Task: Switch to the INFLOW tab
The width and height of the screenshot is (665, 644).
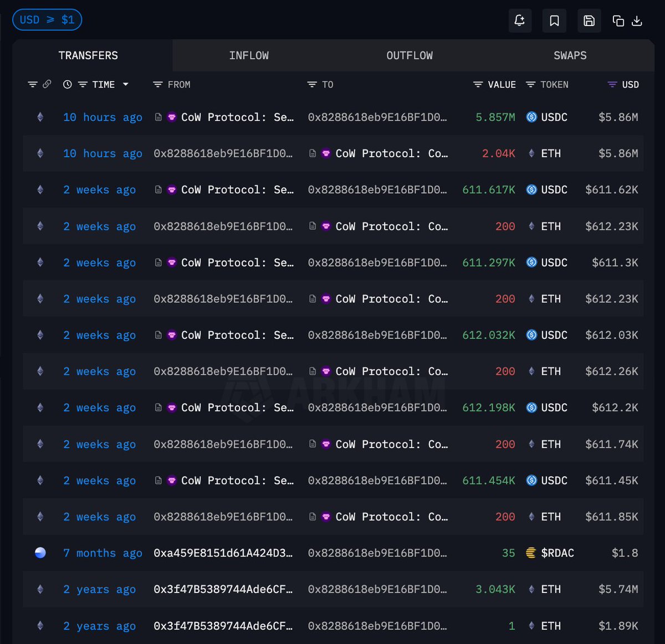Action: coord(249,55)
